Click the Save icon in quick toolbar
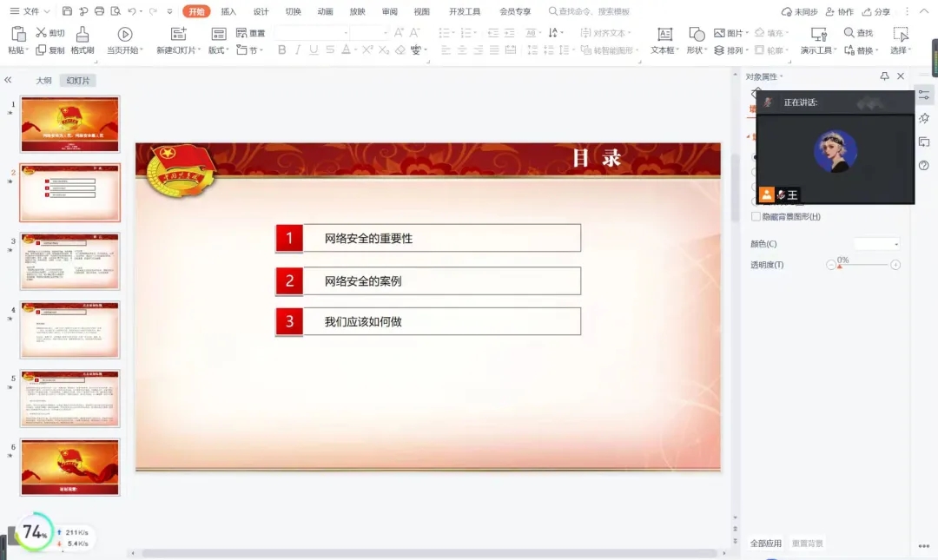938x560 pixels. tap(68, 11)
